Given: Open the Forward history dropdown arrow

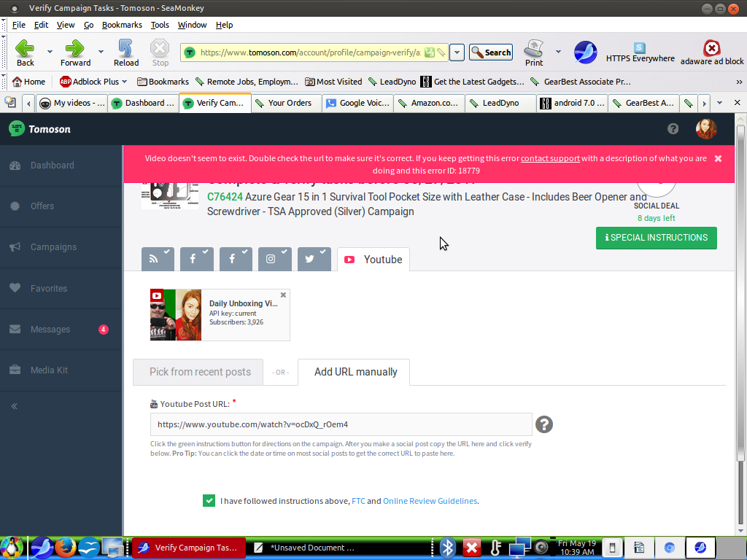Looking at the screenshot, I should coord(101,52).
